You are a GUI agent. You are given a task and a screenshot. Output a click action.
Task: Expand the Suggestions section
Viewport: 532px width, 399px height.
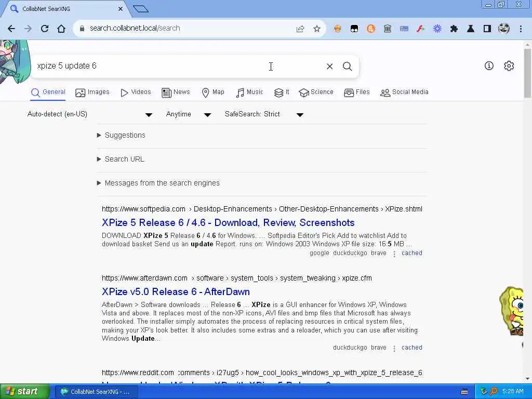coord(122,136)
